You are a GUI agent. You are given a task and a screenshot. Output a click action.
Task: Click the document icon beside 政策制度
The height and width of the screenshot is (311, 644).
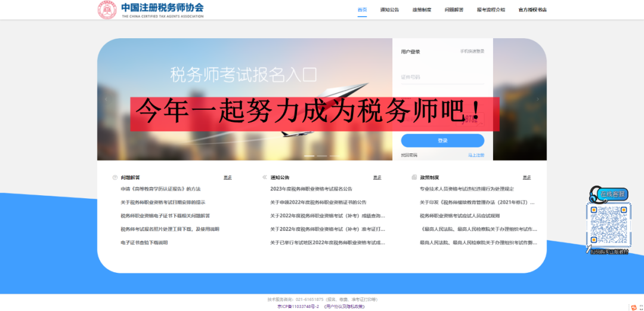[414, 177]
